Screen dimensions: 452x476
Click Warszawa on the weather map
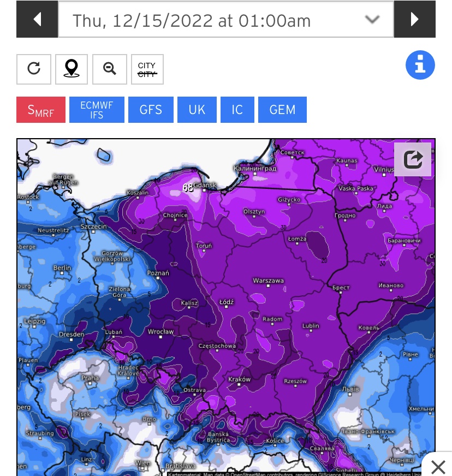coord(268,281)
